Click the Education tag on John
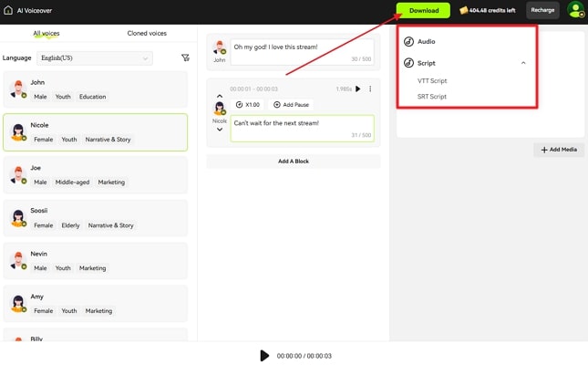588x365 pixels. (92, 97)
